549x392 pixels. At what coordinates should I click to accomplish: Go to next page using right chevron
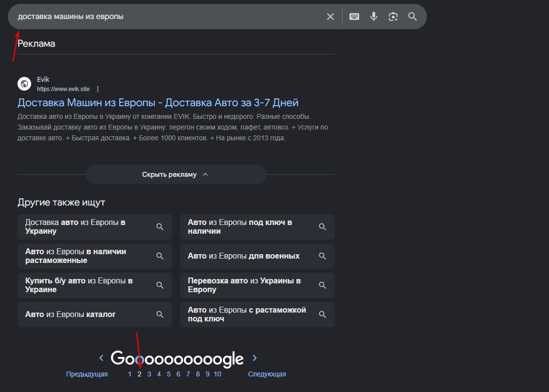point(255,358)
